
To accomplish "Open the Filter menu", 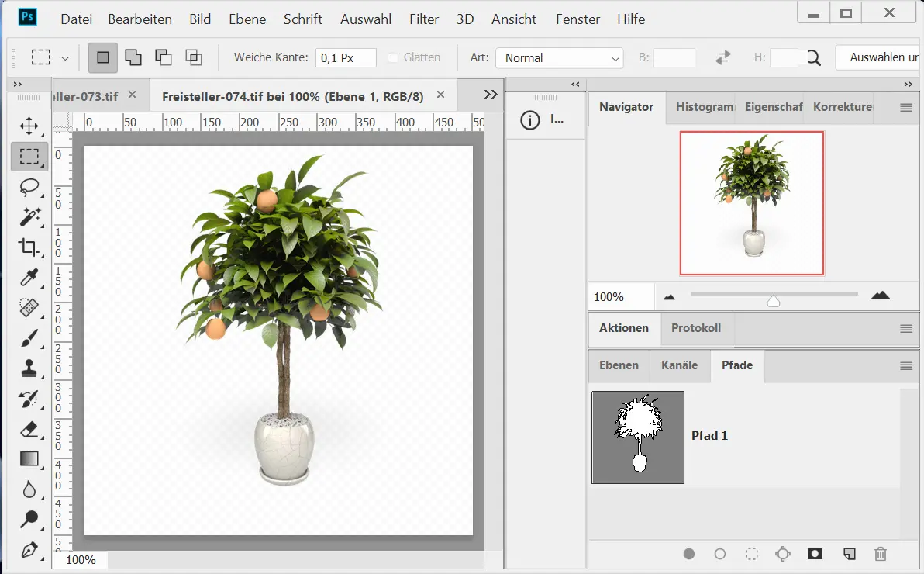I will point(423,19).
